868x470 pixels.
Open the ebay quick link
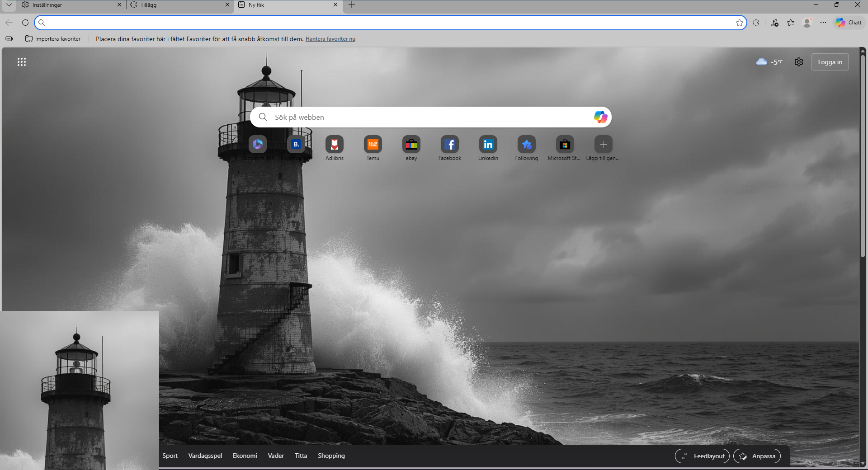[411, 145]
